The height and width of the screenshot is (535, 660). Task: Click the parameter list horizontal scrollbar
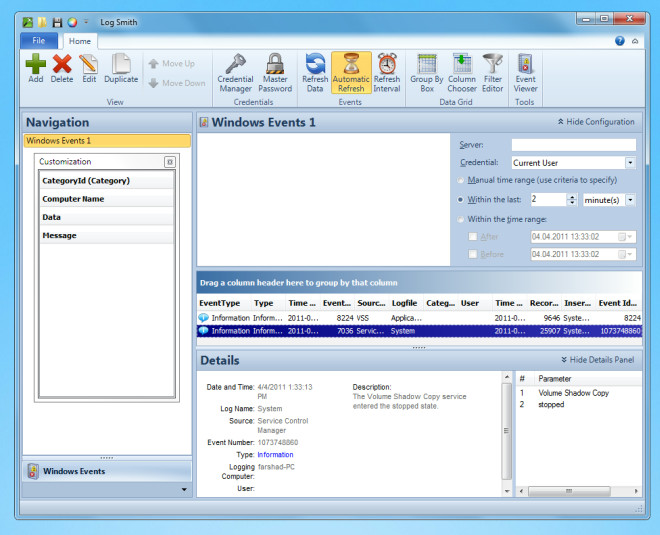click(569, 491)
